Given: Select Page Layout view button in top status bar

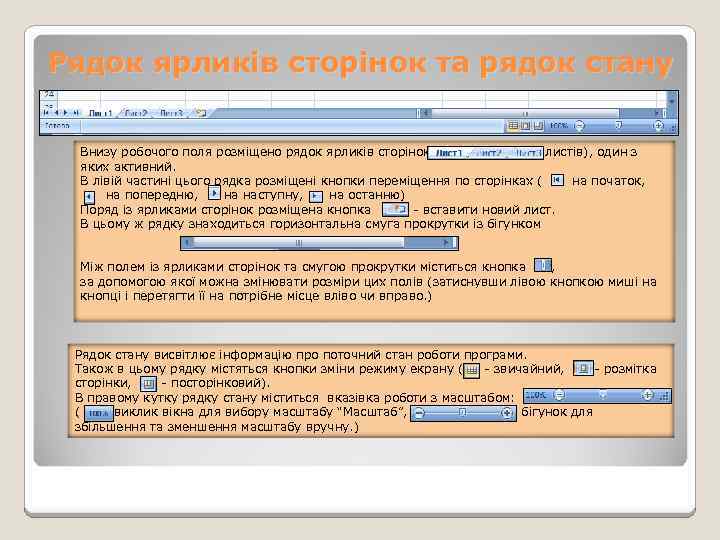Looking at the screenshot, I should (x=525, y=125).
